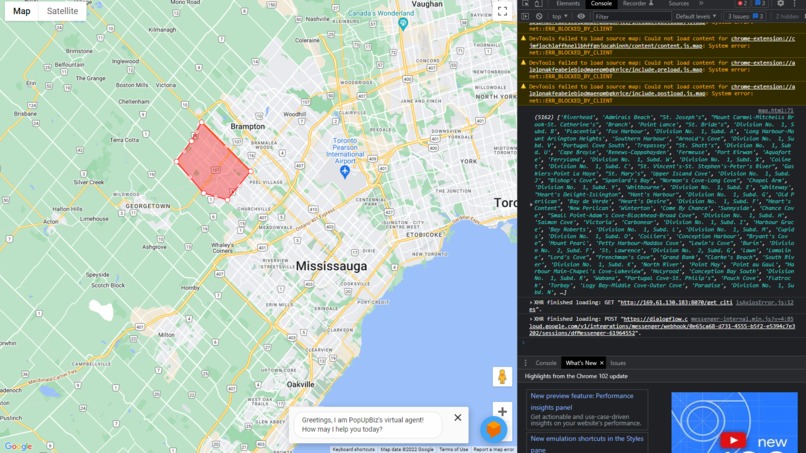The height and width of the screenshot is (453, 806).
Task: Activate the What's New drawer tab
Action: tap(581, 363)
